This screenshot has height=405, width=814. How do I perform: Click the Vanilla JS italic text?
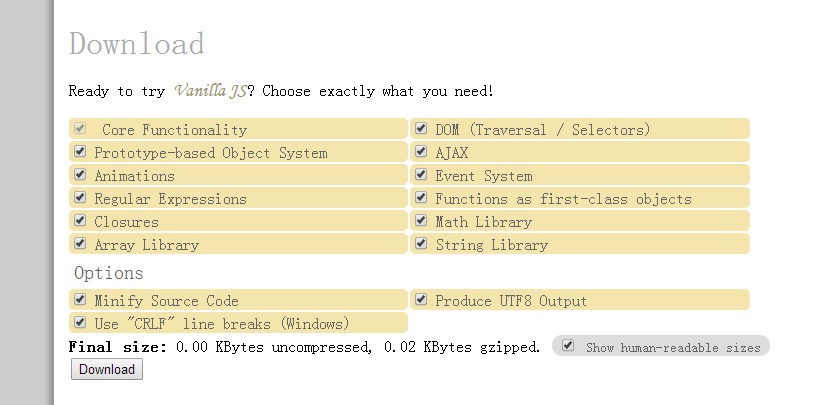coord(210,91)
